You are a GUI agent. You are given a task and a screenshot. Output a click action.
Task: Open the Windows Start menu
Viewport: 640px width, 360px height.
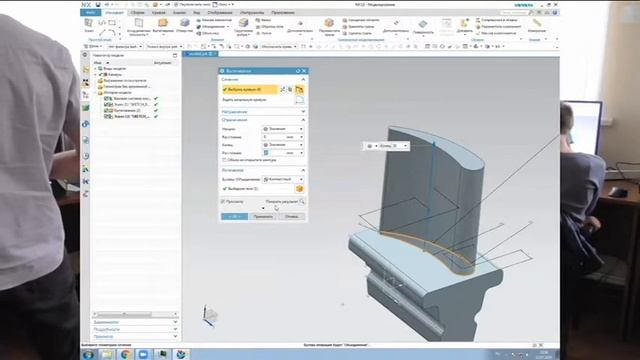(89, 354)
